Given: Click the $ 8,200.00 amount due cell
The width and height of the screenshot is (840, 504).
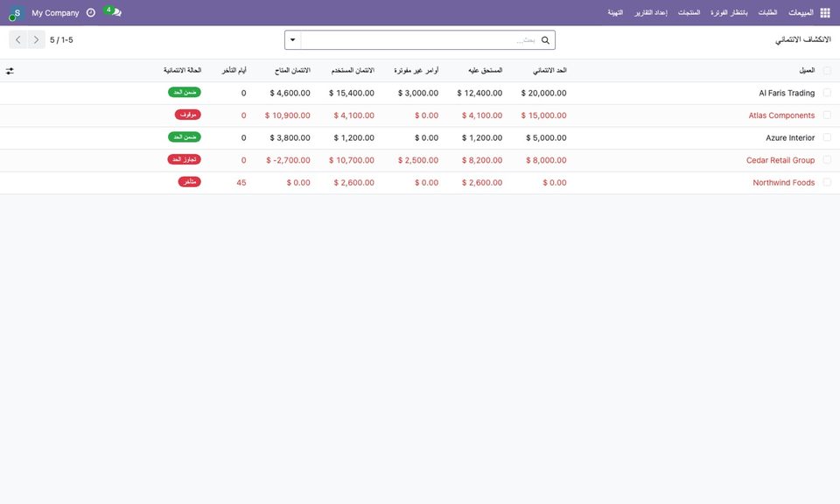Looking at the screenshot, I should click(x=482, y=161).
